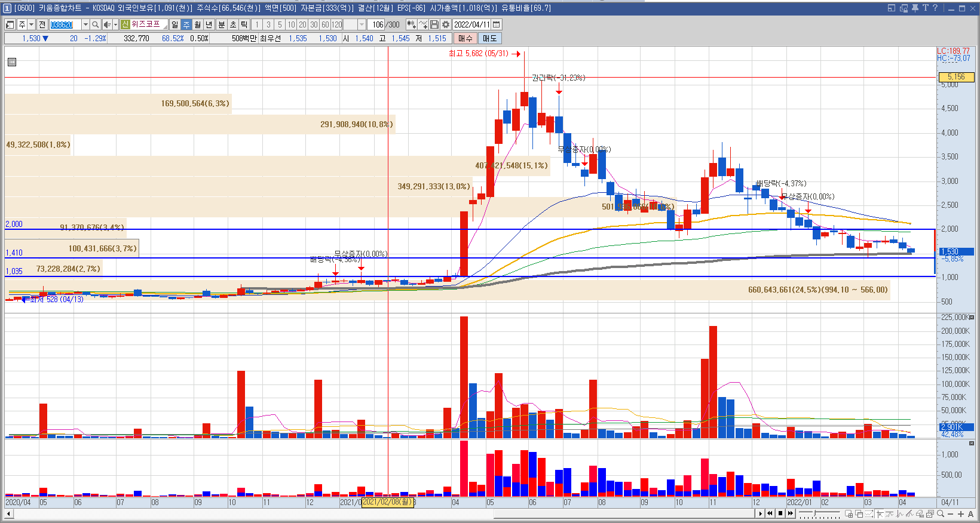Viewport: 980px width, 523px height.
Task: Click the 'A' auto-fit icon at bottom right
Action: [970, 513]
